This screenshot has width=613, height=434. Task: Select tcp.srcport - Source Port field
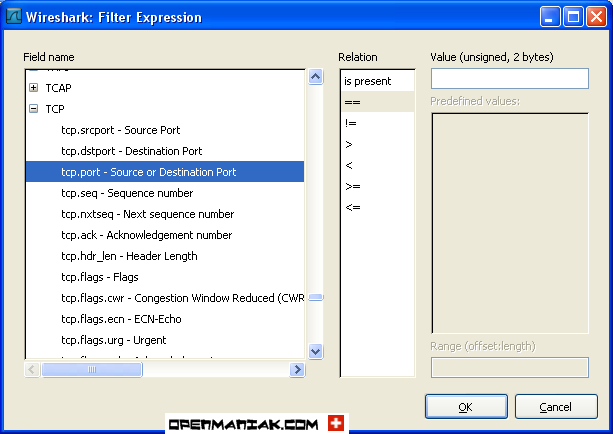(120, 130)
